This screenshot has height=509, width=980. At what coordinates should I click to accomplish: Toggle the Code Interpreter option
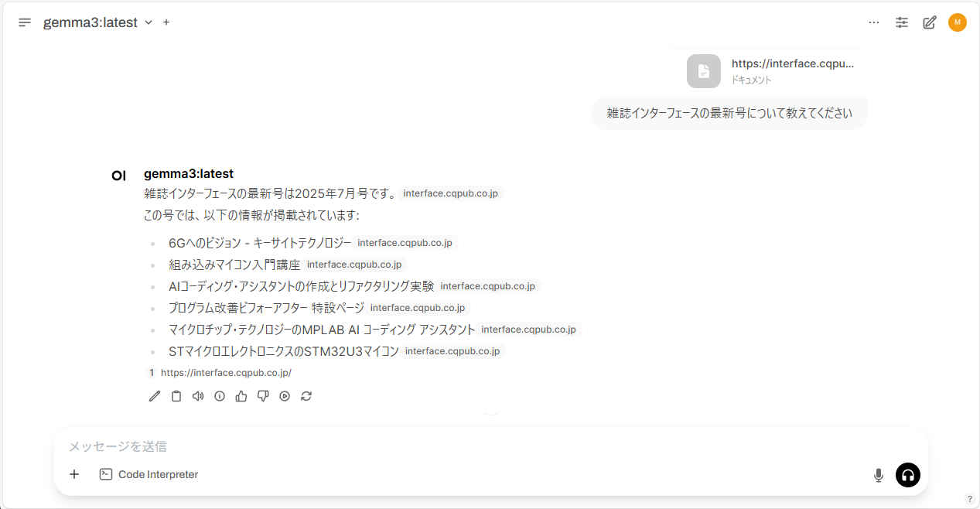coord(149,474)
